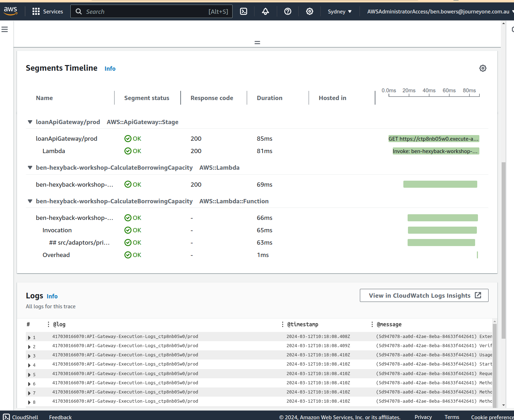Click the CloudShell icon in the footer
This screenshot has width=514, height=420.
click(6, 417)
